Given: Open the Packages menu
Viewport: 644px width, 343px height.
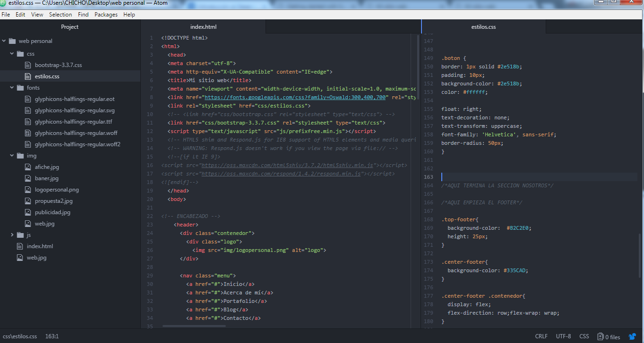Looking at the screenshot, I should pyautogui.click(x=106, y=15).
